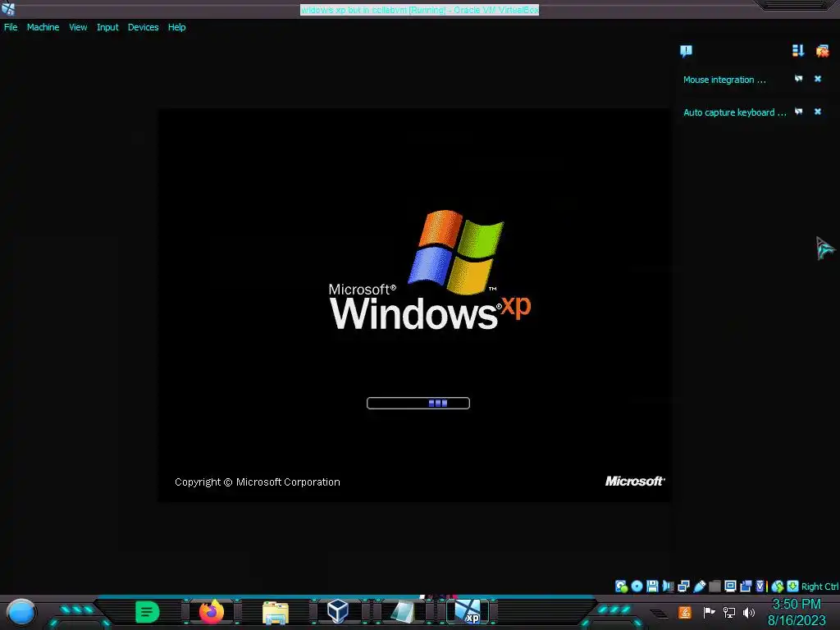The height and width of the screenshot is (630, 840).
Task: Launch Firefox from the taskbar
Action: pyautogui.click(x=212, y=612)
